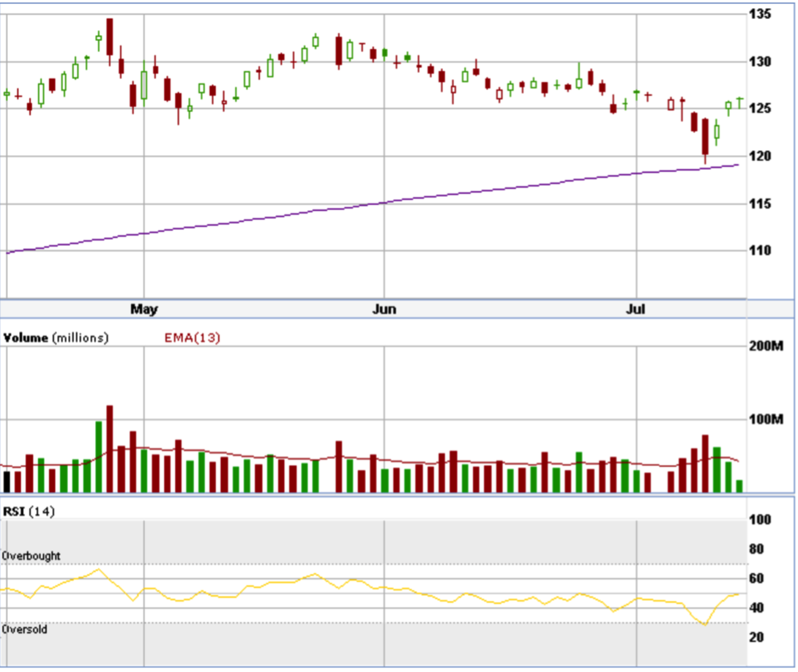
Task: Click the RSI (14) panel title
Action: tap(29, 511)
